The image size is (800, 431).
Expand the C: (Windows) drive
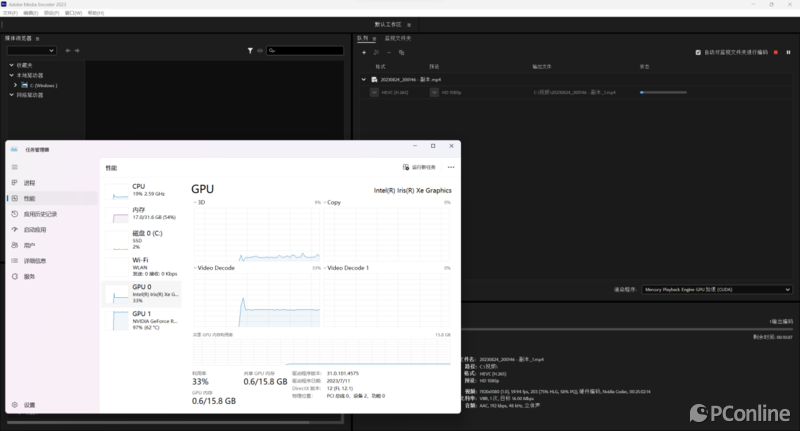click(x=16, y=85)
